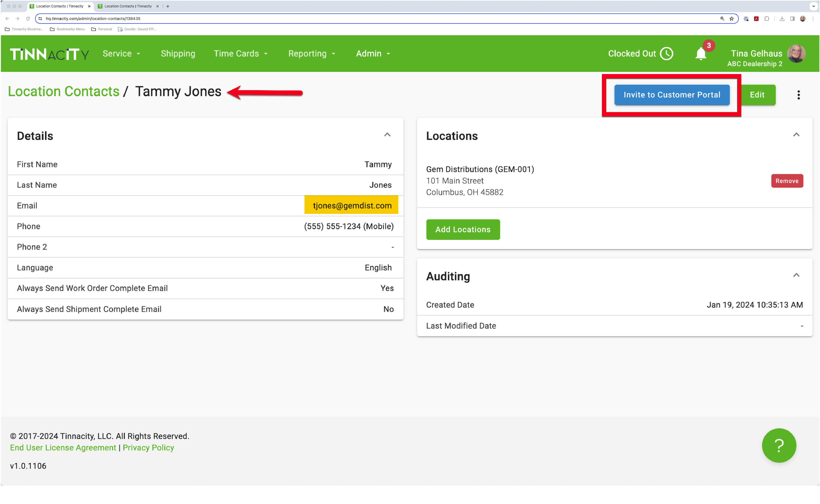Collapse the Auditing section
The width and height of the screenshot is (820, 504).
click(797, 275)
